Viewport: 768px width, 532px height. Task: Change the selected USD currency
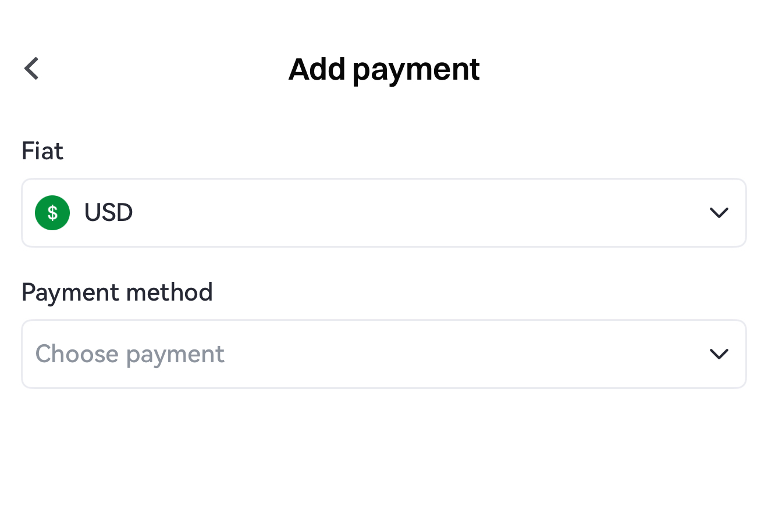tap(384, 213)
